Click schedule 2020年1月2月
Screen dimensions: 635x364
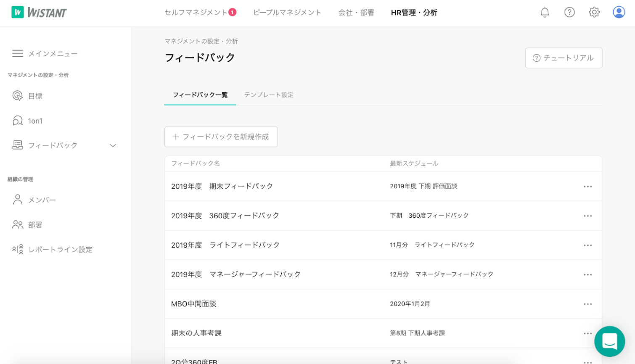pyautogui.click(x=410, y=303)
